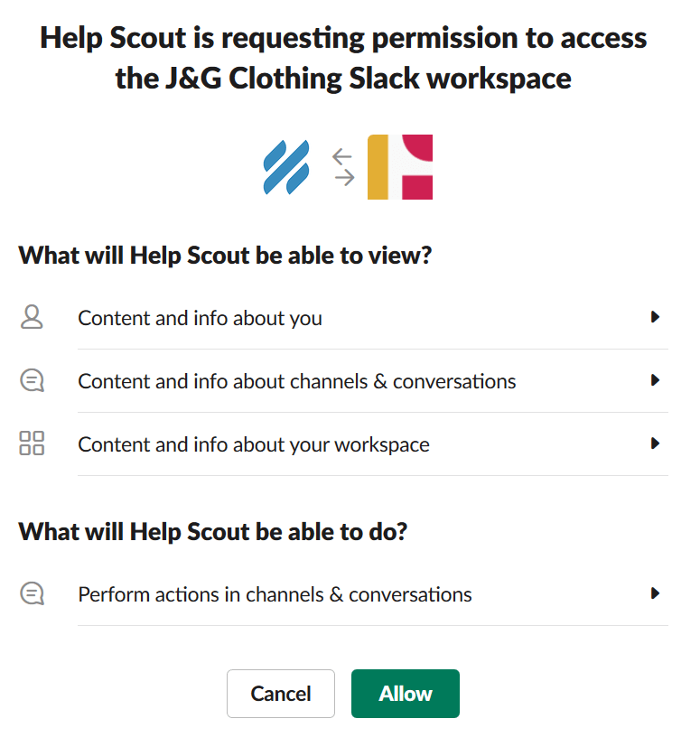Click the person icon beside 'about you'
Viewport: 700px width, 756px height.
pyautogui.click(x=32, y=317)
